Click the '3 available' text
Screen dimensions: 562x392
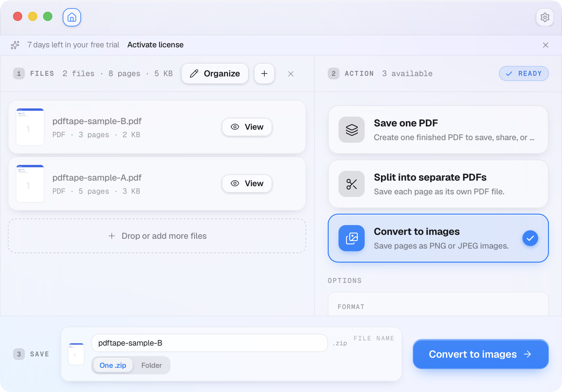coord(407,73)
